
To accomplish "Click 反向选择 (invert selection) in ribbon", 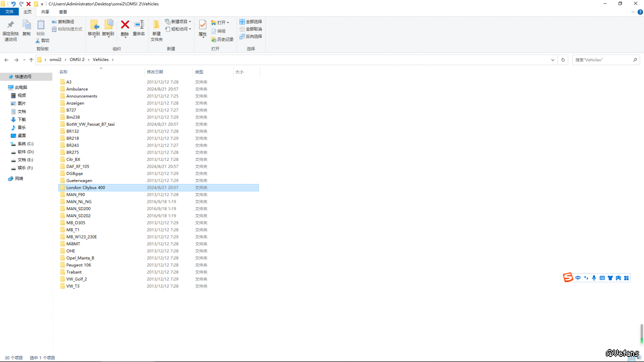I will coord(251,36).
